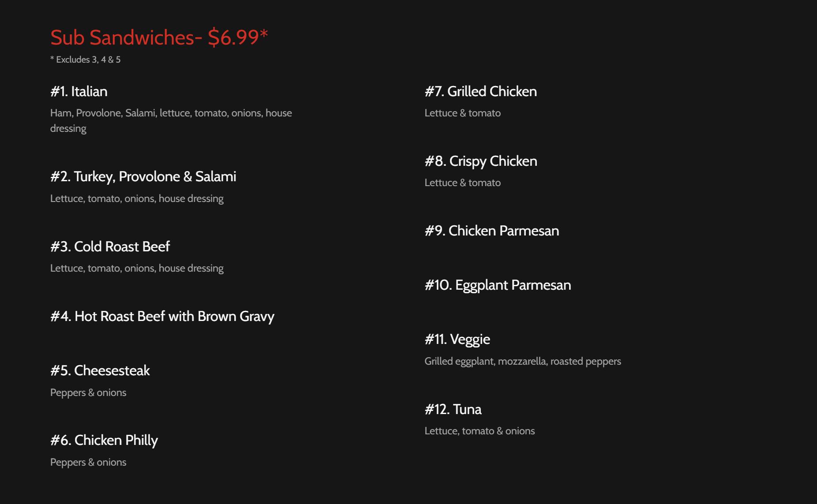Click the Sub Sandwiches $6.99 heading

click(159, 37)
